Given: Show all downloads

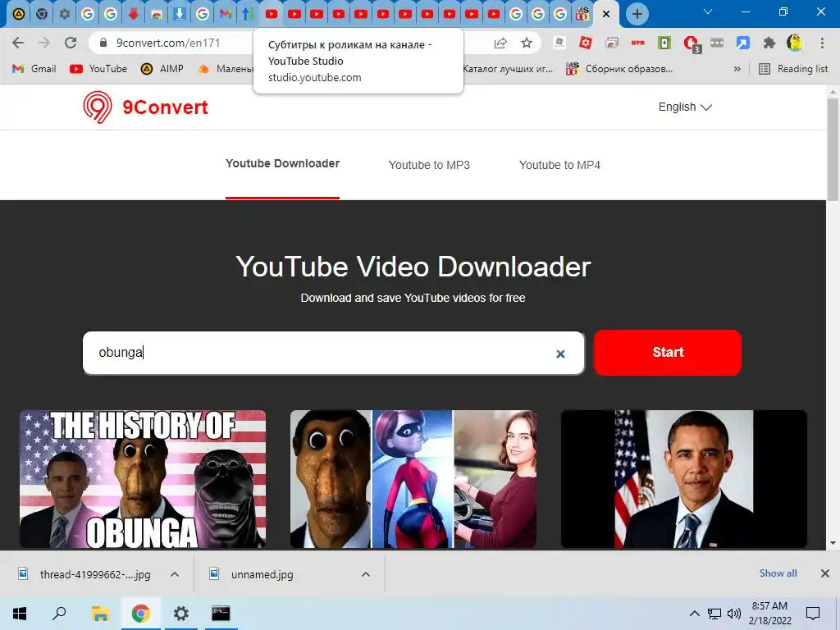Looking at the screenshot, I should [778, 573].
